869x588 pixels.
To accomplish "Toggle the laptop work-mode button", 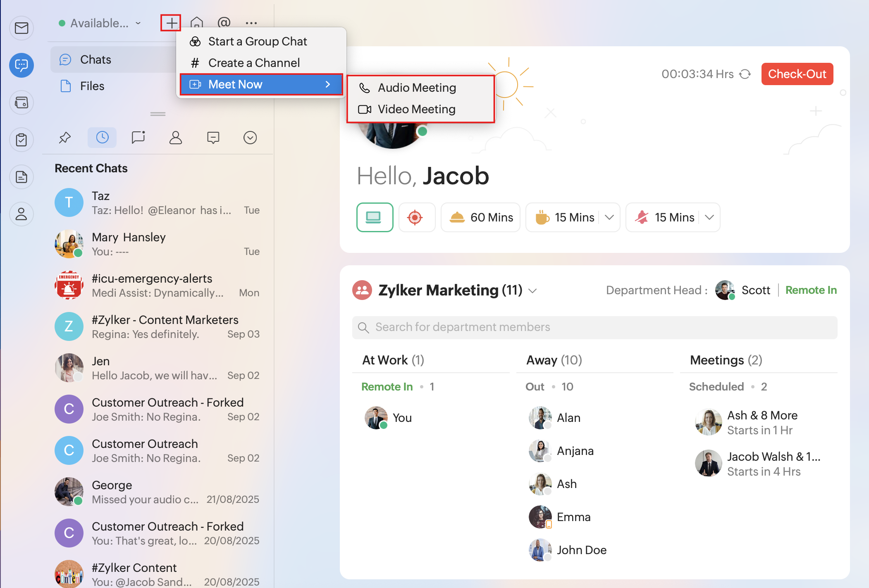I will 375,217.
